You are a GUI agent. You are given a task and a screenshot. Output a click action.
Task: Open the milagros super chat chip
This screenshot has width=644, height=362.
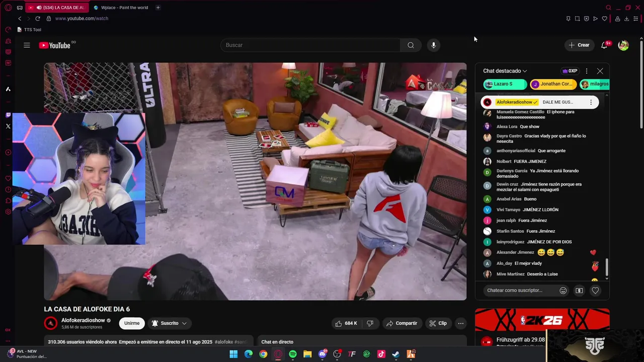pos(595,84)
